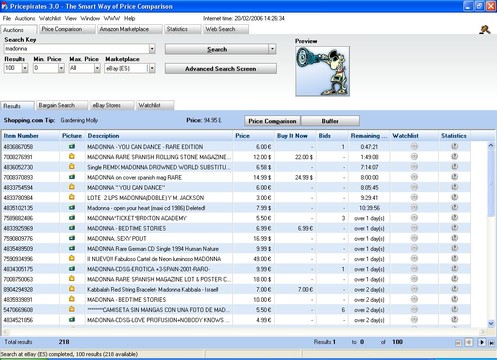Add item 7008276991 to watchlist

pyautogui.click(x=414, y=156)
